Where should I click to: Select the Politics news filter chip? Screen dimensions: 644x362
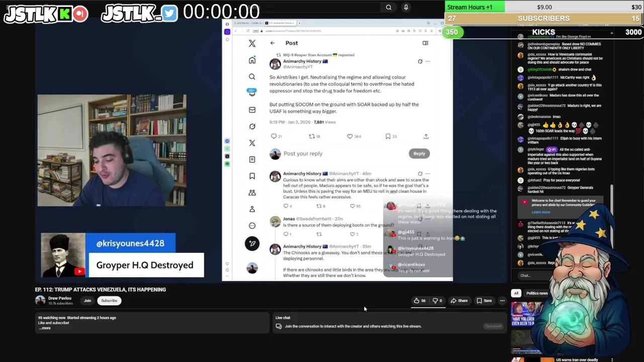[536, 293]
